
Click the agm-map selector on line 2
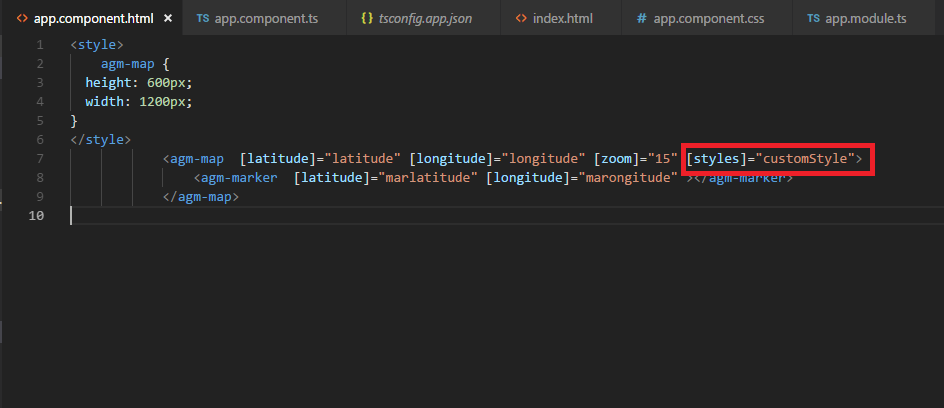[128, 64]
